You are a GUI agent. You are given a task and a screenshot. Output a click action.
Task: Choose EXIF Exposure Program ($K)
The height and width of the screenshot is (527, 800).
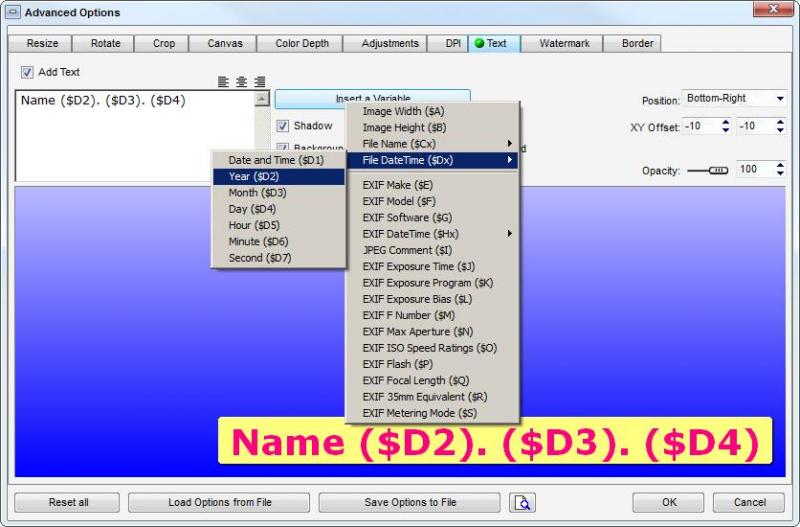point(432,283)
